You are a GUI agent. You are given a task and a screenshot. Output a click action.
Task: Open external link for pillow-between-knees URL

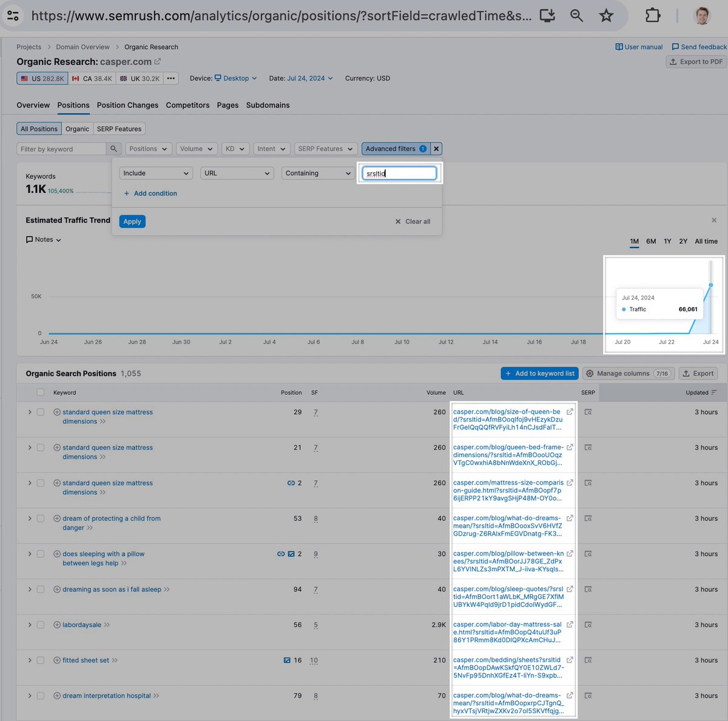pyautogui.click(x=570, y=554)
